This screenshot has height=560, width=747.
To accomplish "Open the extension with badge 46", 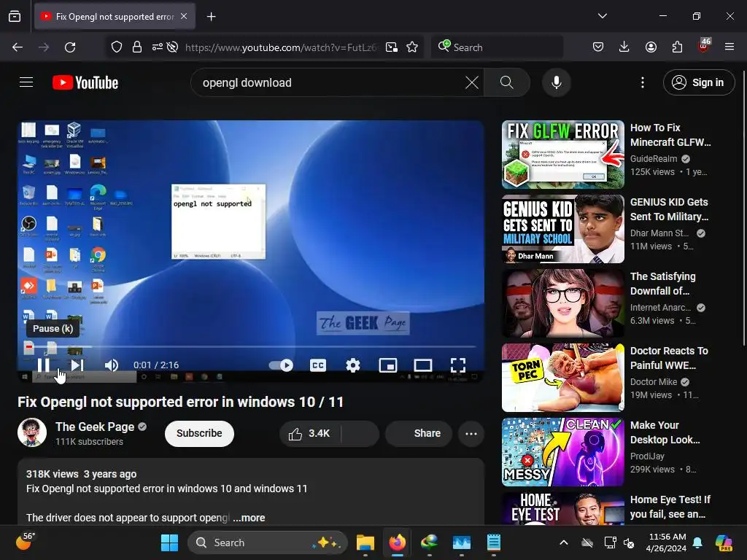I will (704, 46).
